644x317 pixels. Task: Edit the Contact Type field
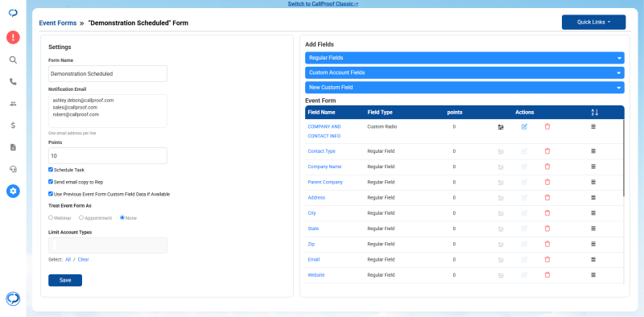tap(524, 151)
